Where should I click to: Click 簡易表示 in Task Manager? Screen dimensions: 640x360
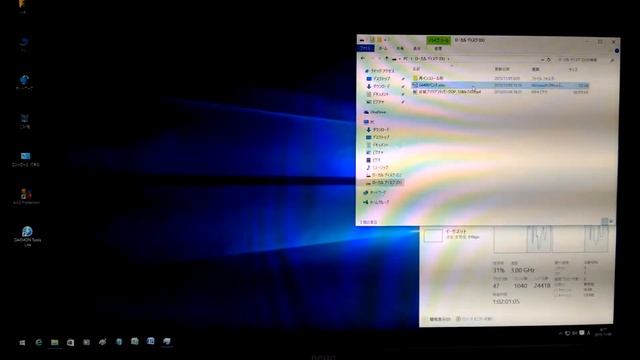point(438,319)
